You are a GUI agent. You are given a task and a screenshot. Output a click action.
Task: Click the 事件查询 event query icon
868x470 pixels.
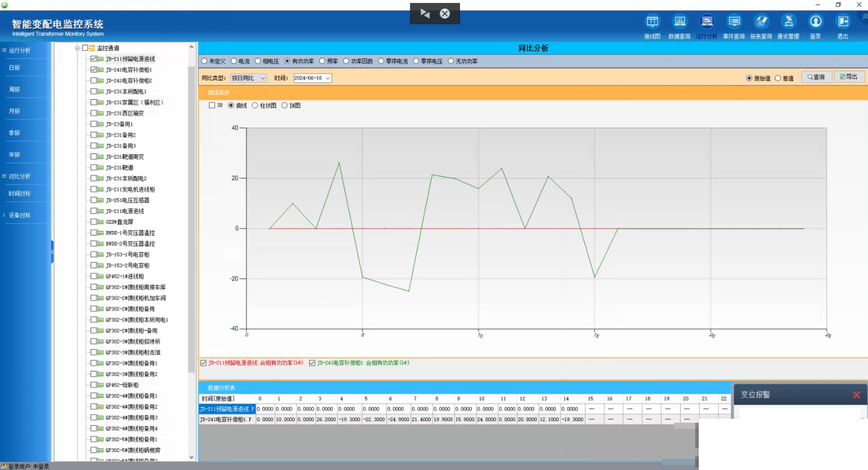[734, 22]
